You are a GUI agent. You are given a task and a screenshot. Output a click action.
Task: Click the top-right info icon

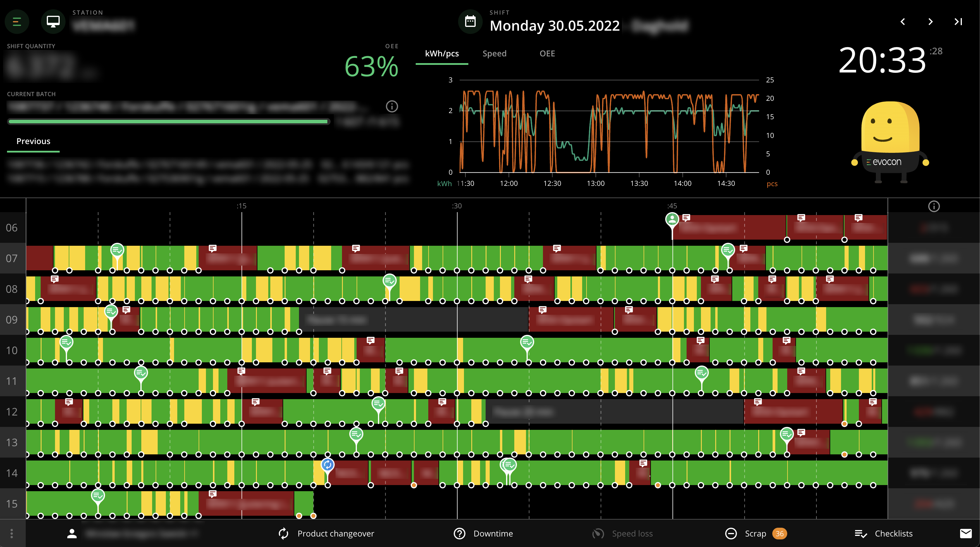(x=934, y=206)
